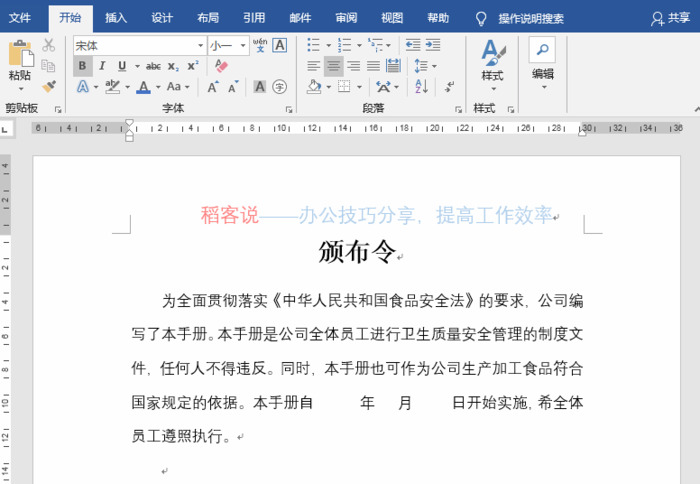Click the bullet list icon
Image resolution: width=700 pixels, height=484 pixels.
pyautogui.click(x=314, y=45)
